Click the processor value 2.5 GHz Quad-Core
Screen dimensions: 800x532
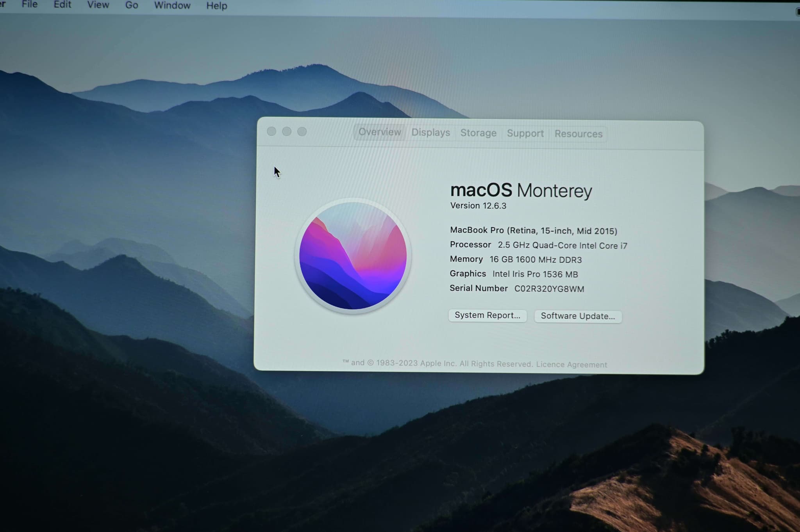[537, 245]
